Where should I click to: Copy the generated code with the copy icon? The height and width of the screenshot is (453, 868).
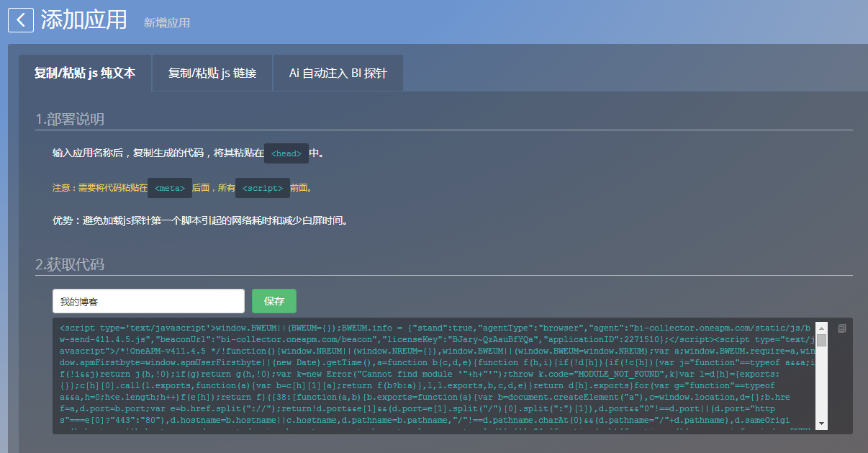coord(842,328)
